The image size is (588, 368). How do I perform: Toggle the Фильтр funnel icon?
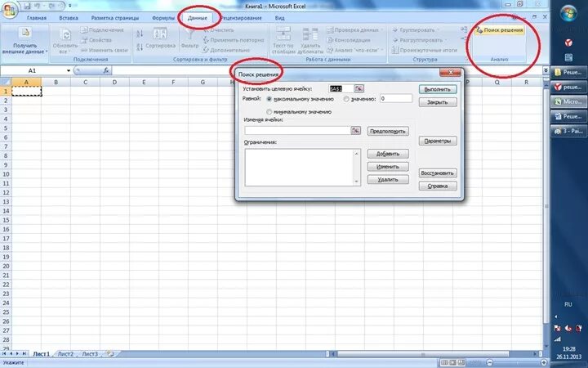(x=189, y=34)
